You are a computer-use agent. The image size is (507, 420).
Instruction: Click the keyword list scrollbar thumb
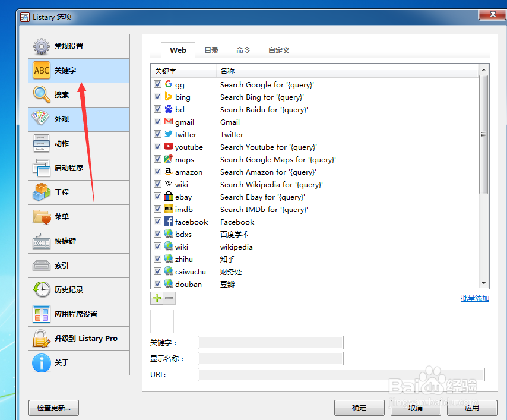tap(484, 134)
